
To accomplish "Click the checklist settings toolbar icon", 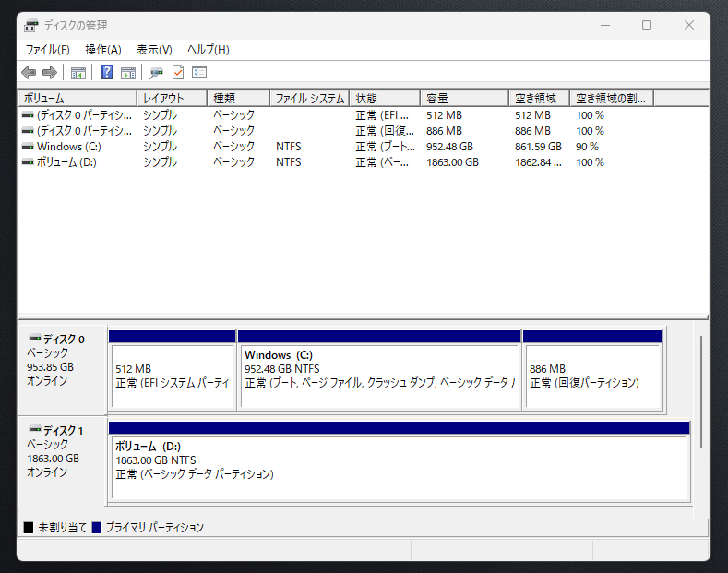I will (199, 72).
